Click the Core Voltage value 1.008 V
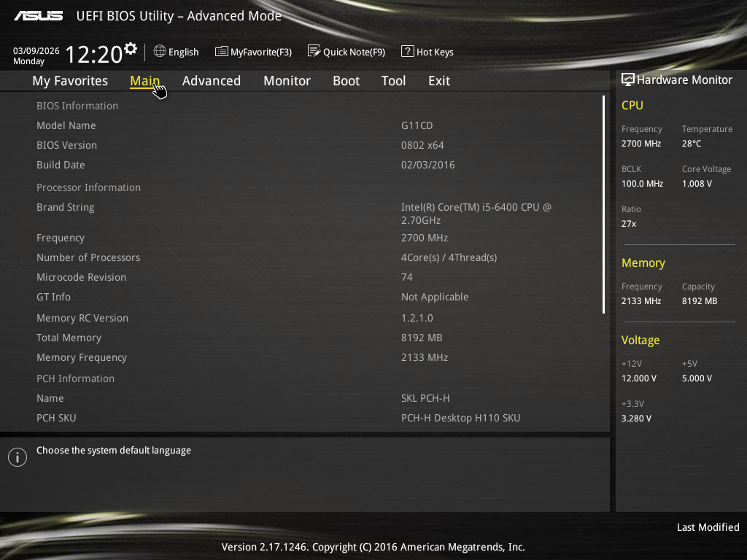This screenshot has width=747, height=560. 697,183
